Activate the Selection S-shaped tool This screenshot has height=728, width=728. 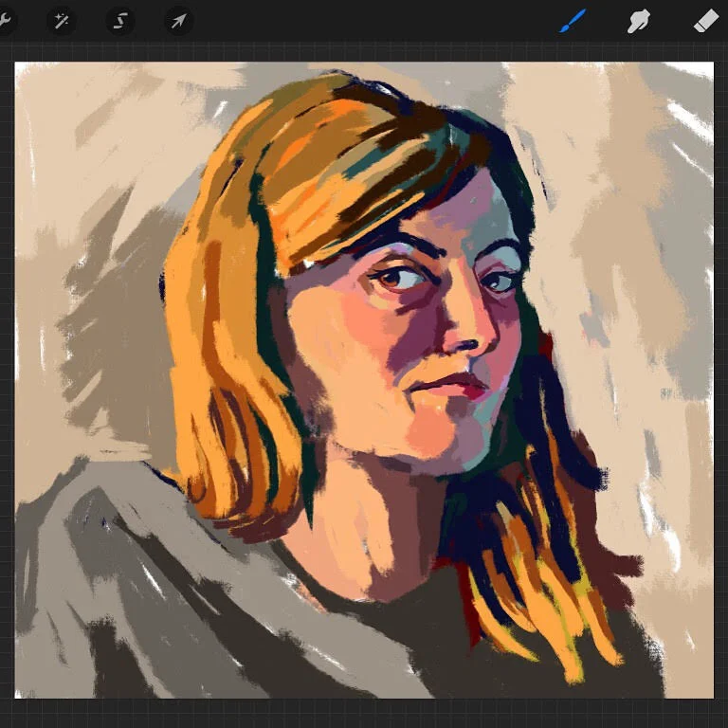coord(120,21)
